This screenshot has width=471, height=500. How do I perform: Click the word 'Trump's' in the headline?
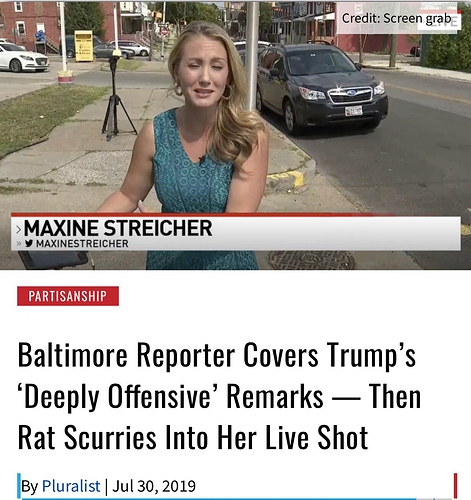371,355
